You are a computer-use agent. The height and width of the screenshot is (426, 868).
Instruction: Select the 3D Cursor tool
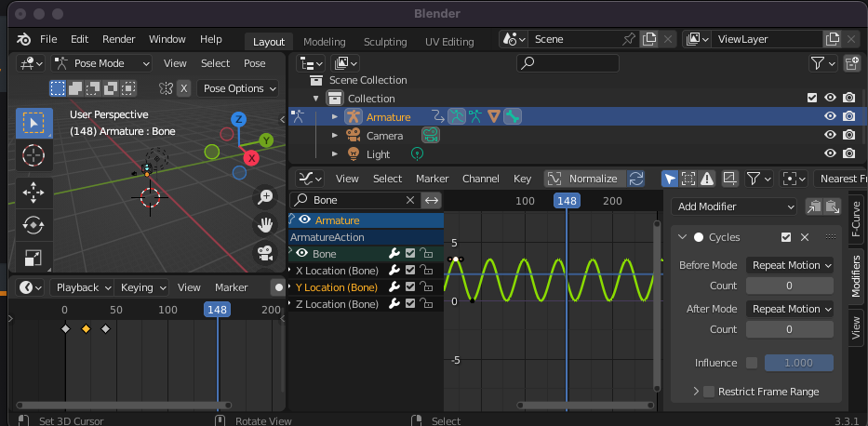point(33,155)
